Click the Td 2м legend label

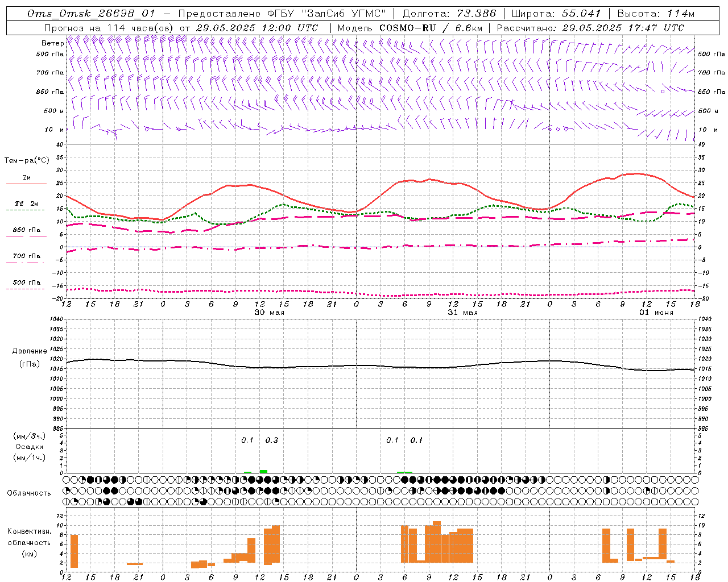[x=27, y=203]
